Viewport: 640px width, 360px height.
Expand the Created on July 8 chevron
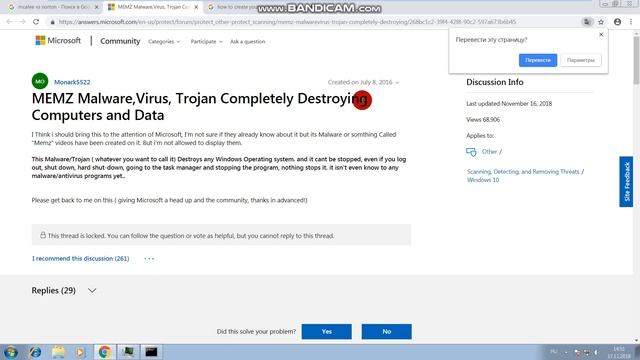pyautogui.click(x=397, y=83)
